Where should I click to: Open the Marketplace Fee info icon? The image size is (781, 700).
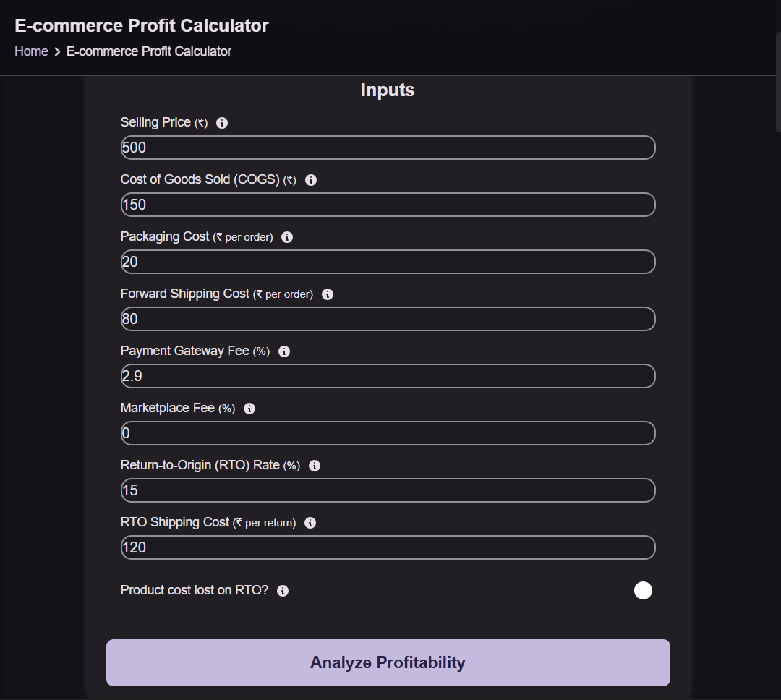[x=249, y=409]
